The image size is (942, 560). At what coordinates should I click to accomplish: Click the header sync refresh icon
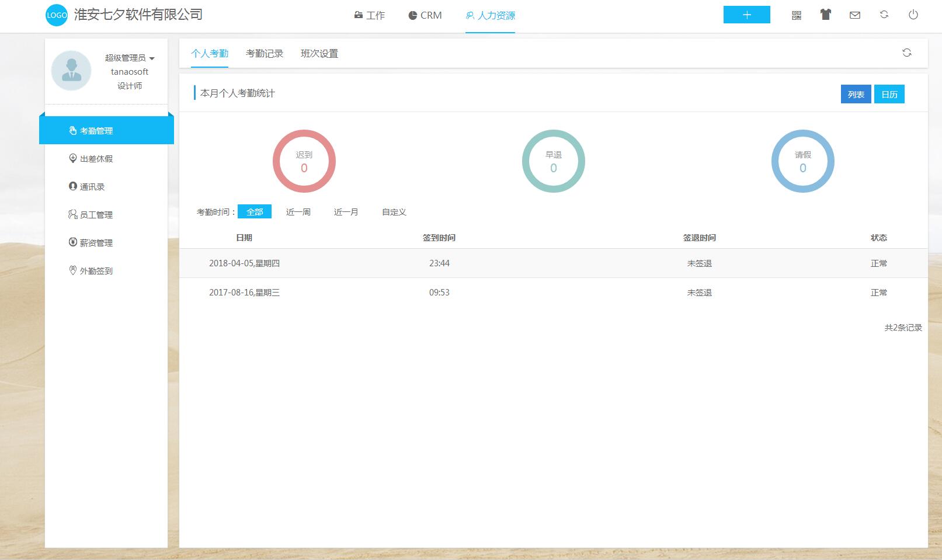tap(884, 15)
